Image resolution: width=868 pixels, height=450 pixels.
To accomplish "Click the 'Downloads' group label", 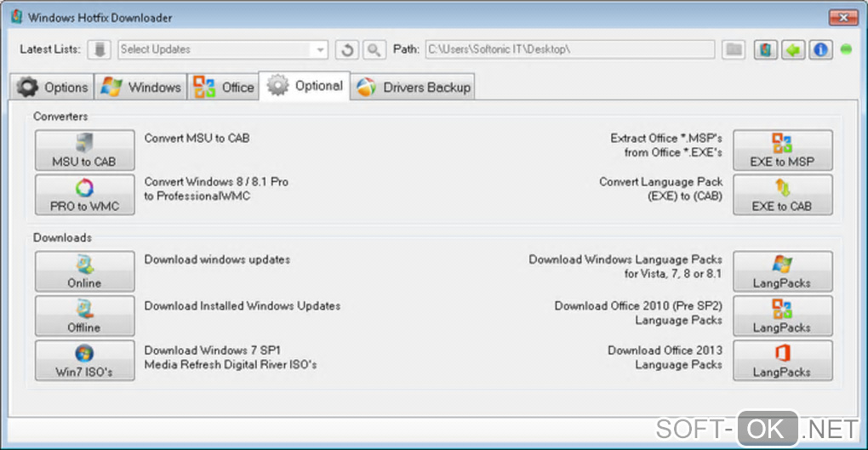I will pos(62,237).
